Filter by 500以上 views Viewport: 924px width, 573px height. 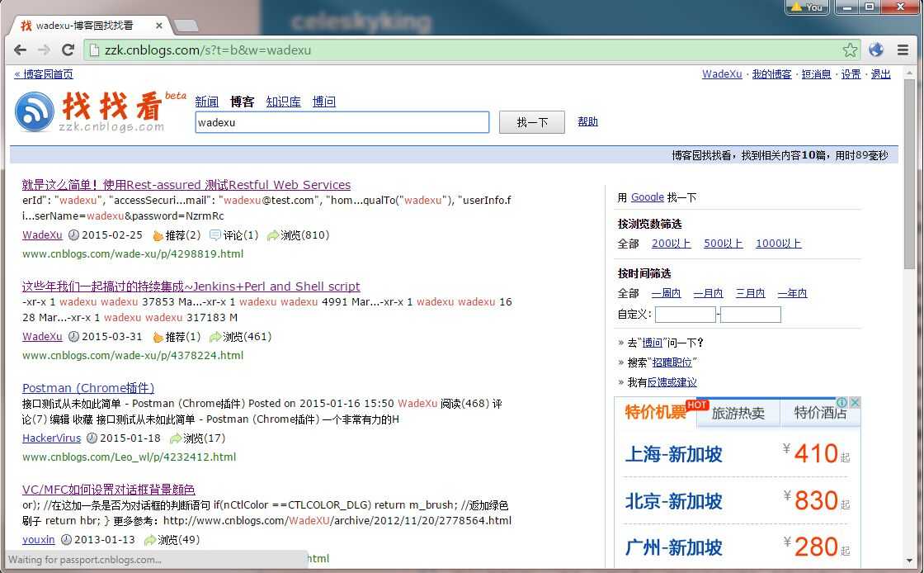pyautogui.click(x=723, y=244)
